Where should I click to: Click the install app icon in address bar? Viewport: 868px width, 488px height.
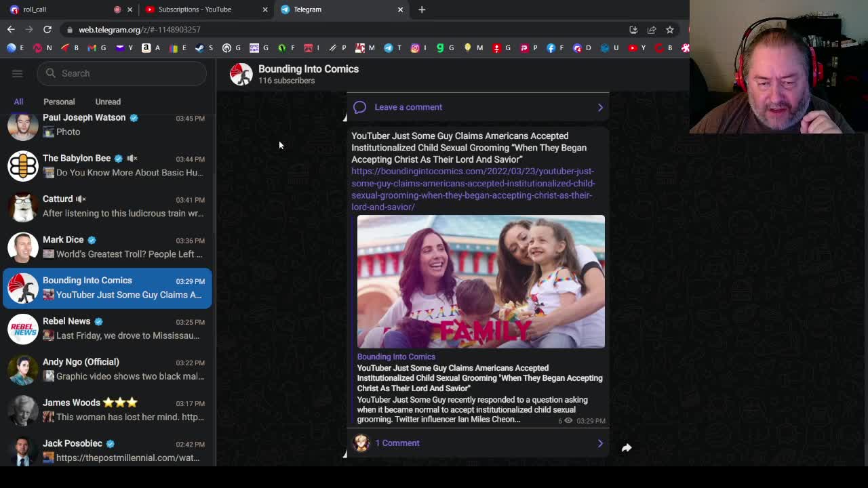tap(633, 30)
